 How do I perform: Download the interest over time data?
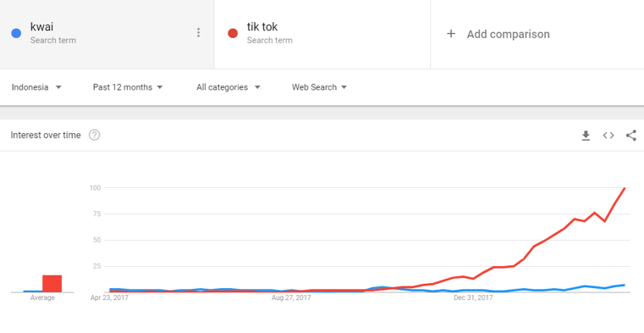(586, 136)
